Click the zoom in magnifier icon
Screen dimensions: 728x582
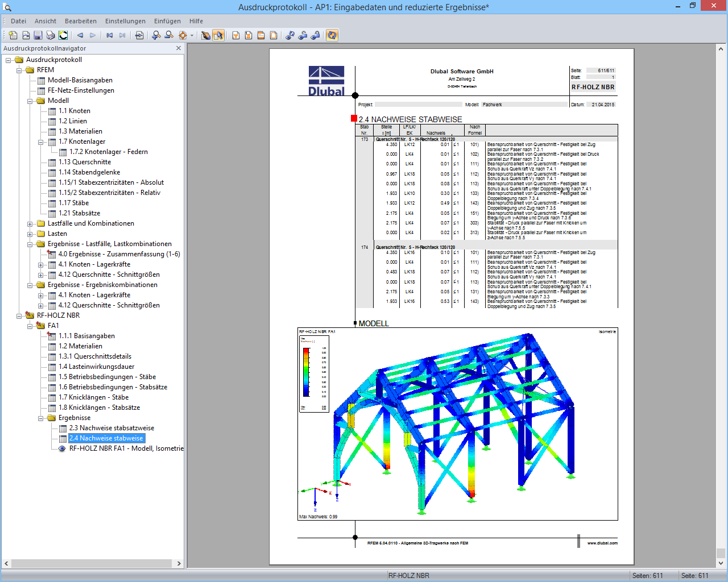click(156, 35)
